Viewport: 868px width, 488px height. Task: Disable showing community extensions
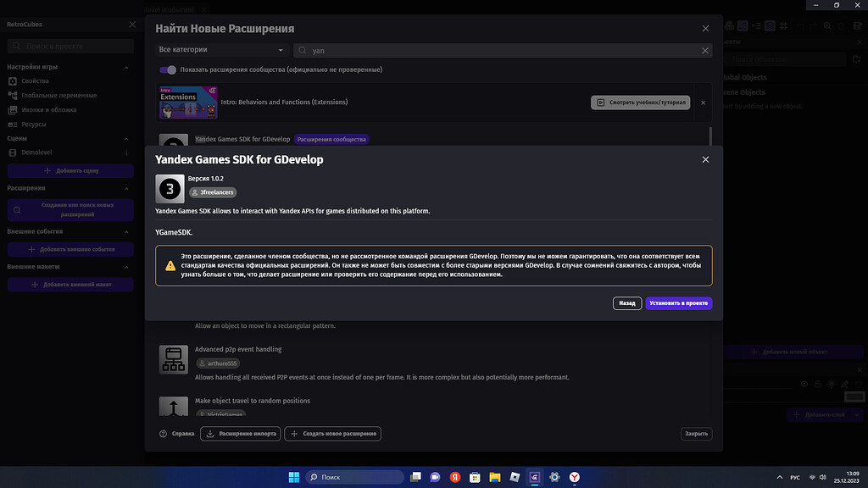tap(168, 69)
